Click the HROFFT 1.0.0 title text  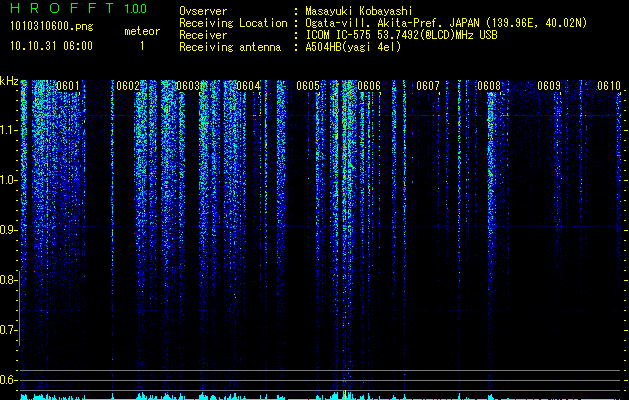click(78, 8)
